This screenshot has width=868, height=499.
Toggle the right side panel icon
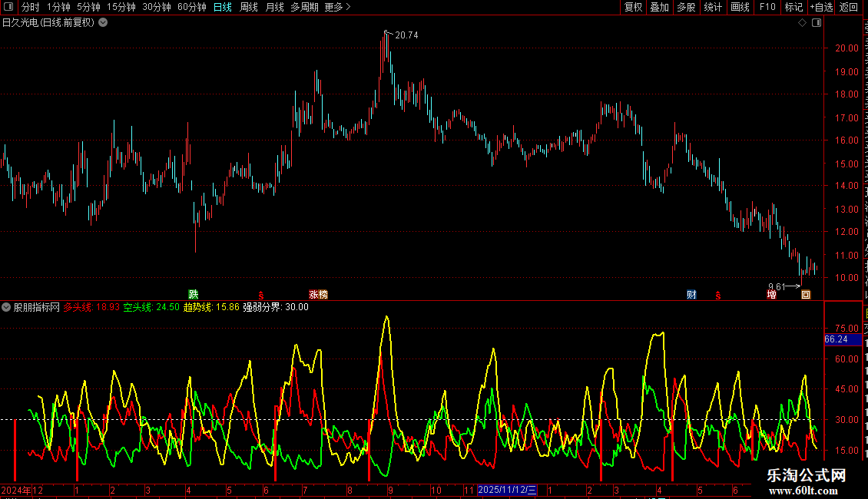tap(817, 23)
